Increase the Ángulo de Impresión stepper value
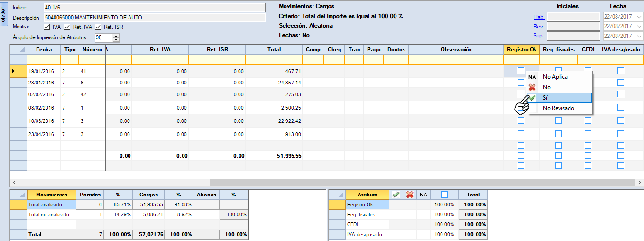This screenshot has width=644, height=241. [x=116, y=36]
